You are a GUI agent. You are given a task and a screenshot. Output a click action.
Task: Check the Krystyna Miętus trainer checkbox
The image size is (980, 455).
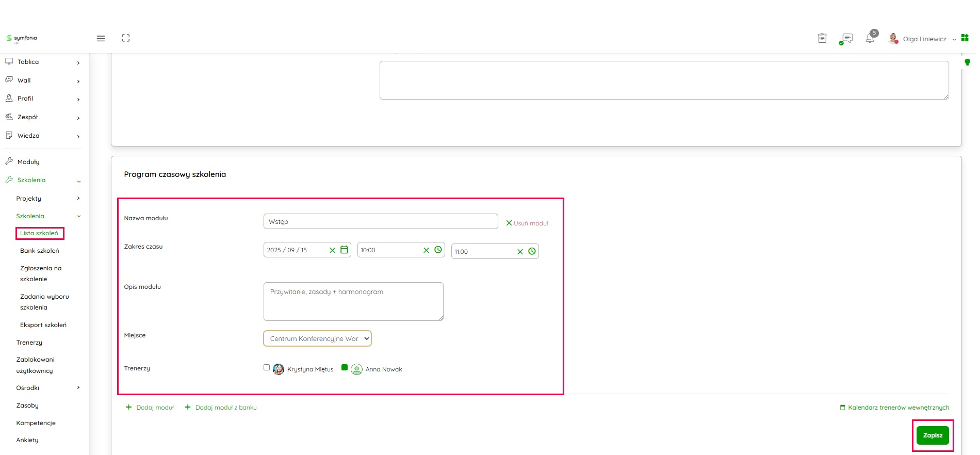[x=267, y=368]
